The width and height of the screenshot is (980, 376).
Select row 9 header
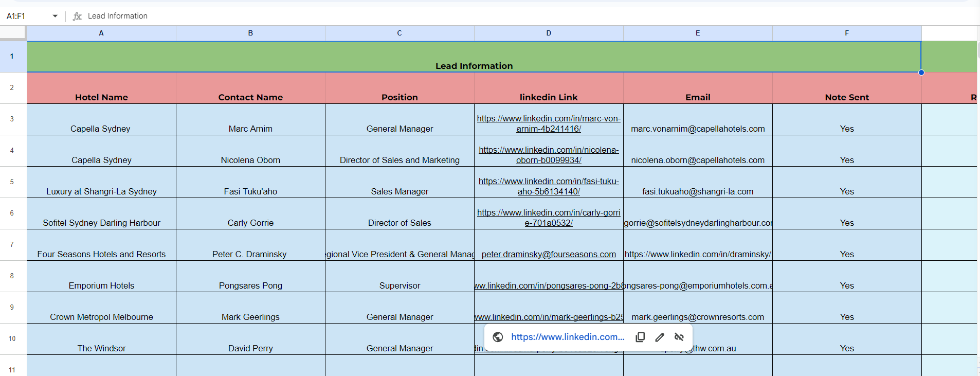click(13, 308)
